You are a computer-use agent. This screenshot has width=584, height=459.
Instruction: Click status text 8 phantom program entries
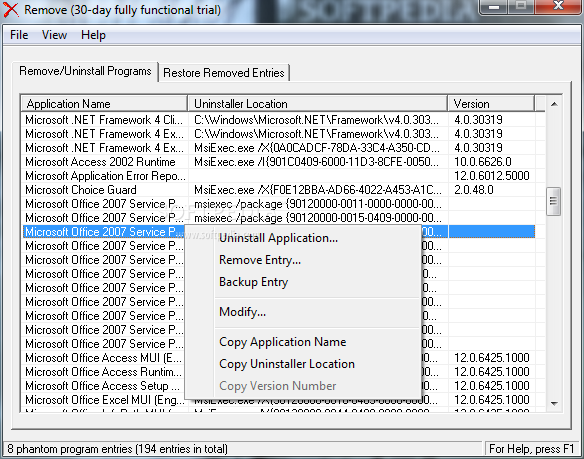tap(117, 449)
